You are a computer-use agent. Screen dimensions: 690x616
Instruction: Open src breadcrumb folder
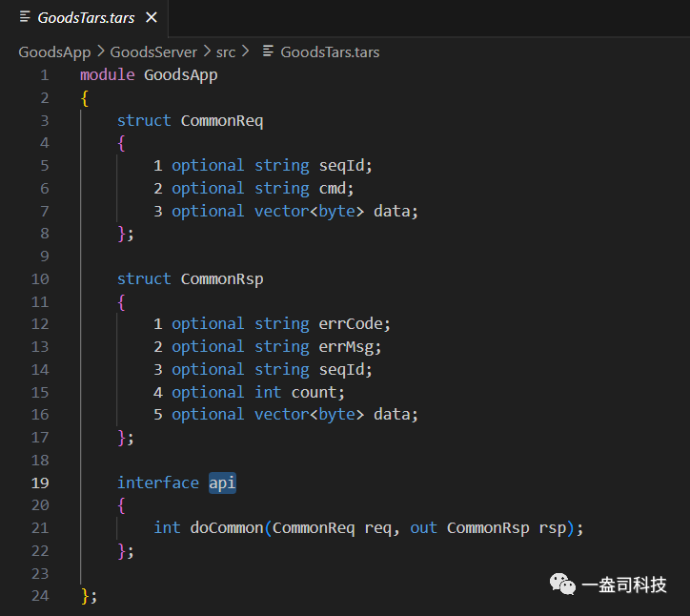[x=226, y=52]
